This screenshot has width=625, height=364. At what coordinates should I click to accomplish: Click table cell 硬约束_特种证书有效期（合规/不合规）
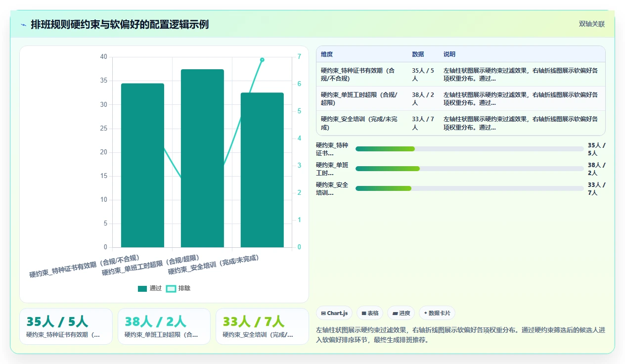tap(362, 74)
